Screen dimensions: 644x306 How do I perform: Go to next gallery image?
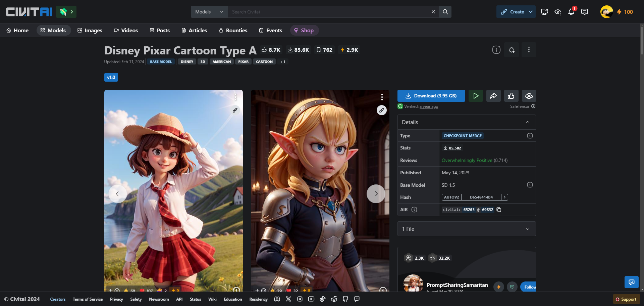376,194
